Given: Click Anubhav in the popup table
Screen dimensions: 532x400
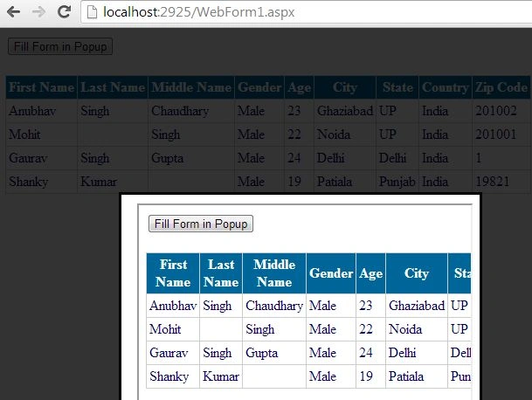Looking at the screenshot, I should pyautogui.click(x=173, y=306).
